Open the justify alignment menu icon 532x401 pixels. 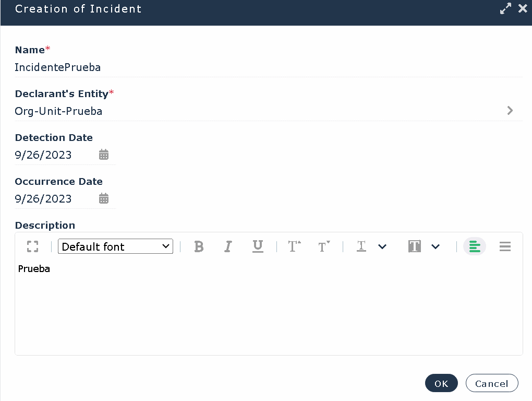coord(505,246)
